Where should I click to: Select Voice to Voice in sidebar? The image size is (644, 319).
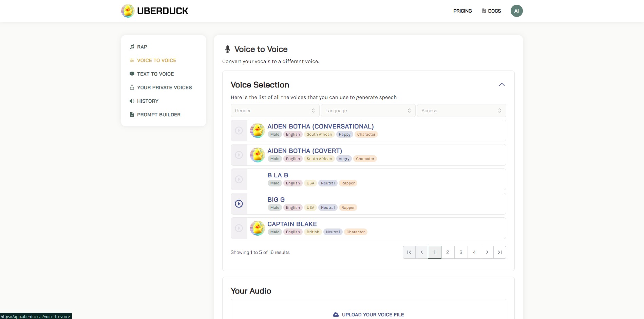click(157, 60)
